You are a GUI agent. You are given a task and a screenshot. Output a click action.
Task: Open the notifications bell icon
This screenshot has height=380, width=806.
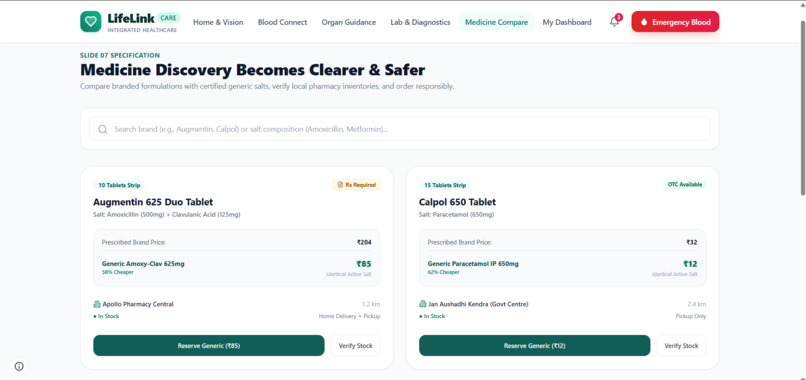click(615, 22)
